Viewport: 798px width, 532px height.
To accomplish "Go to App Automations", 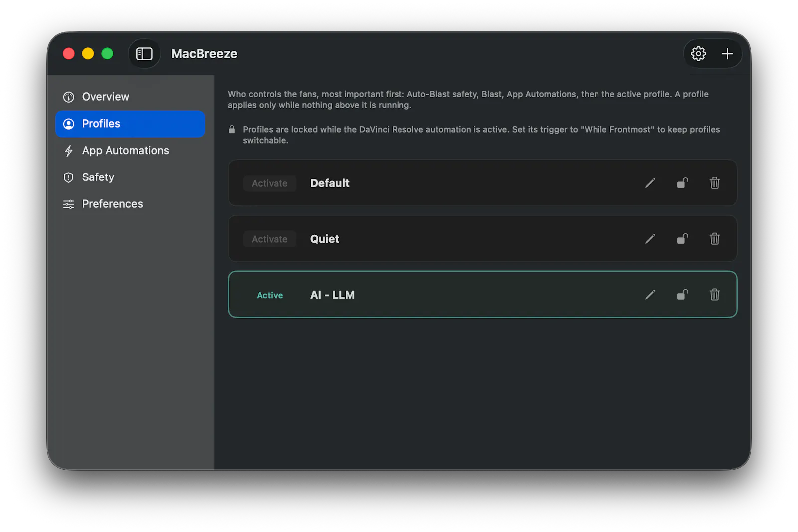I will [x=130, y=151].
